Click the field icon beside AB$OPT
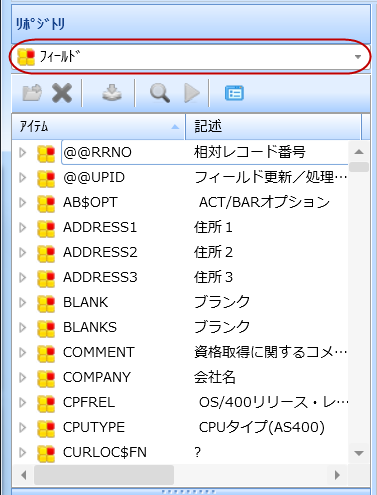The width and height of the screenshot is (377, 495). [46, 204]
